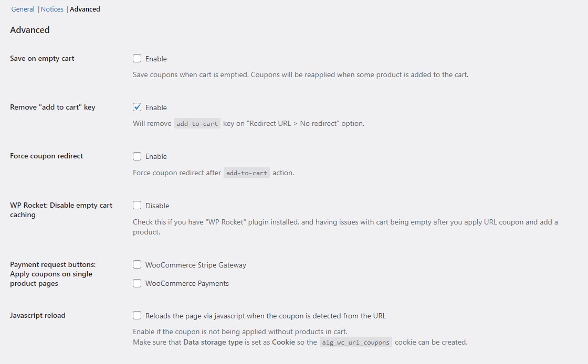The width and height of the screenshot is (588, 364).
Task: Click the Enable label for Force coupon redirect
Action: (x=155, y=156)
